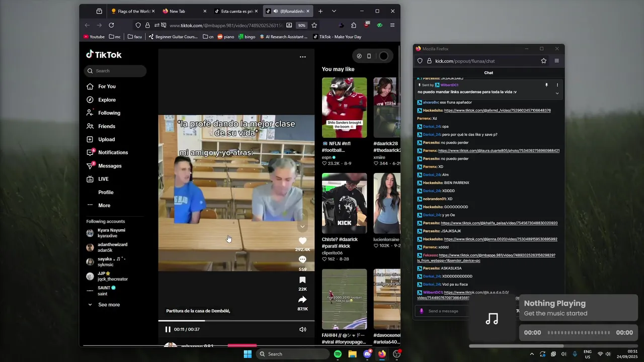Open the list all tabs dropdown
Viewport: 644px width, 362px height.
tap(334, 11)
